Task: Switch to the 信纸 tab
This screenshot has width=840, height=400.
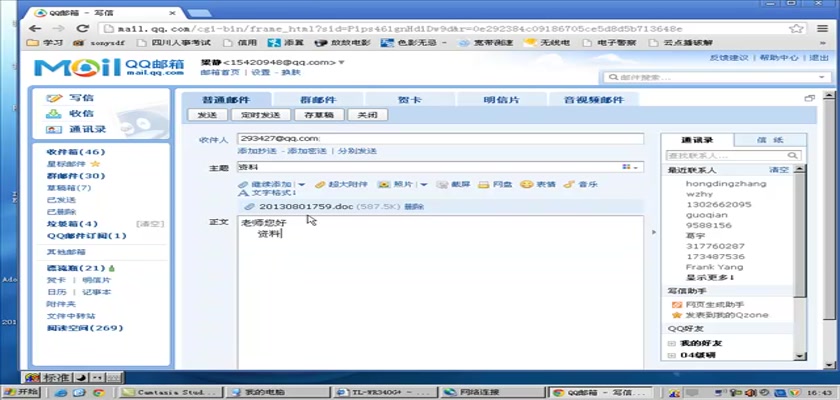Action: point(770,140)
